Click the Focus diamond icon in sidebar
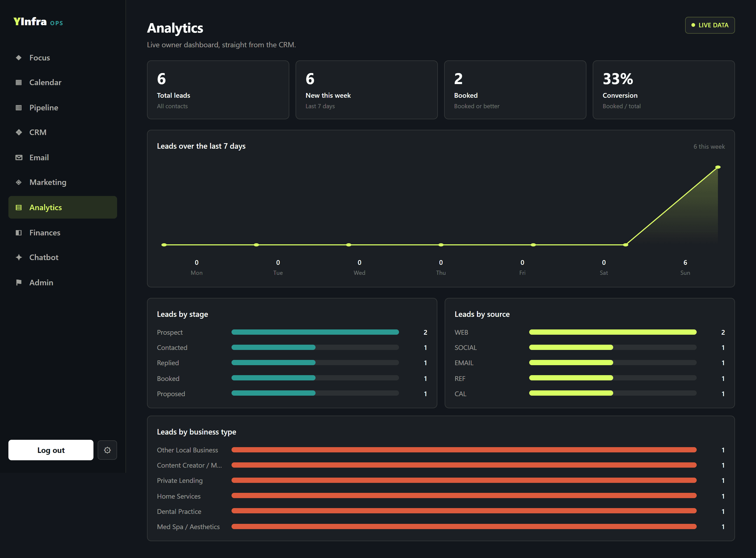 click(x=19, y=58)
